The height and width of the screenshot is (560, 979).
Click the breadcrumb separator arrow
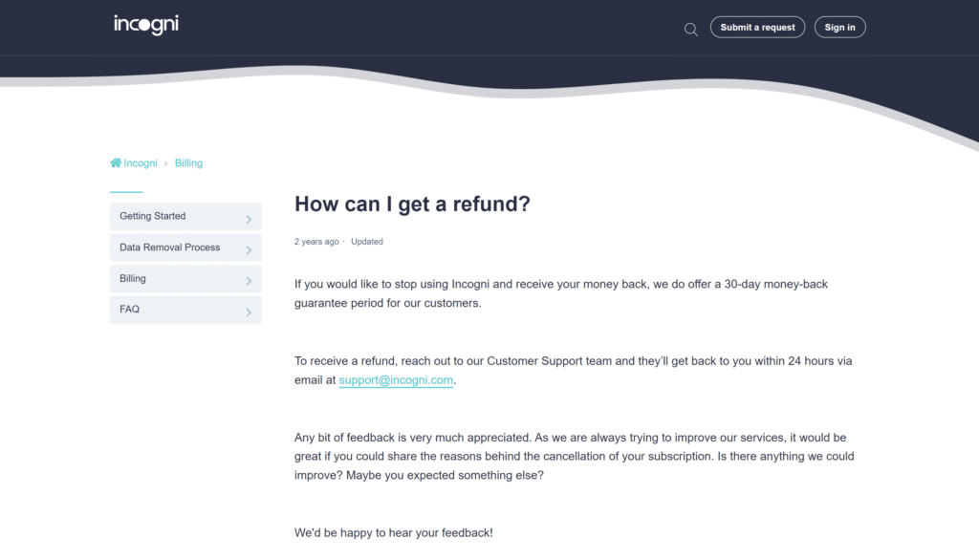coord(166,163)
